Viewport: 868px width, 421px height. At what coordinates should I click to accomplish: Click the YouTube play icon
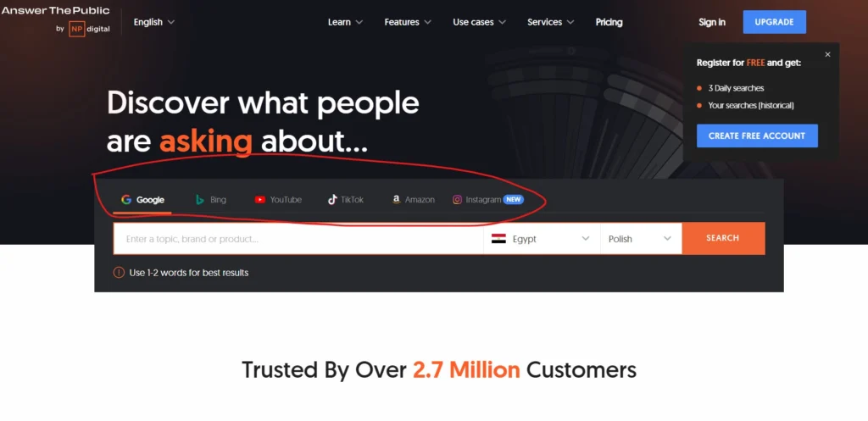click(259, 200)
